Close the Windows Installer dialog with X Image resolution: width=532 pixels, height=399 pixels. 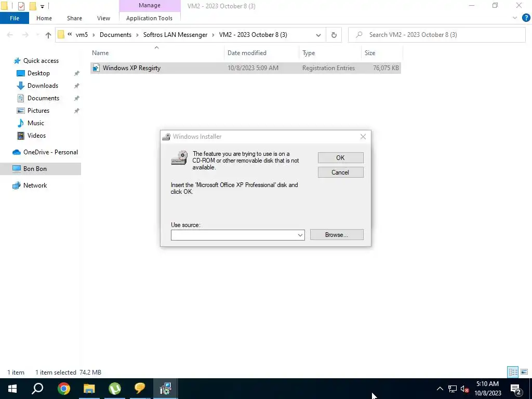[363, 137]
